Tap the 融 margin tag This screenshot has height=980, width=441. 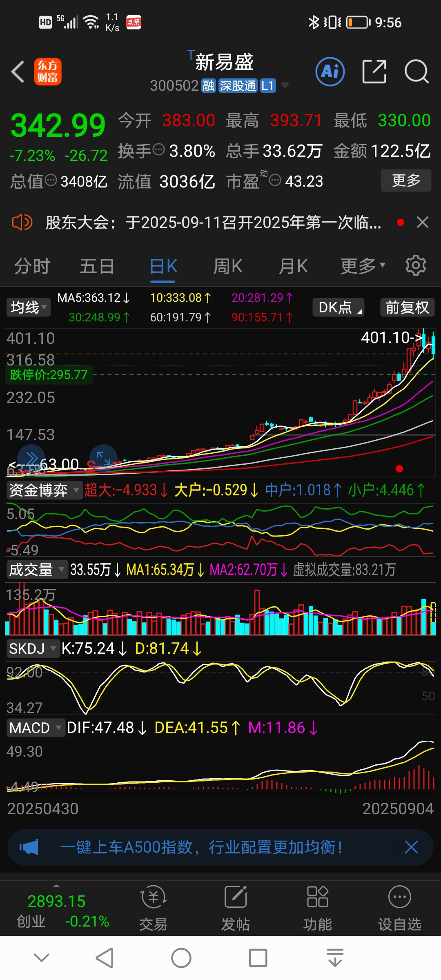point(208,85)
